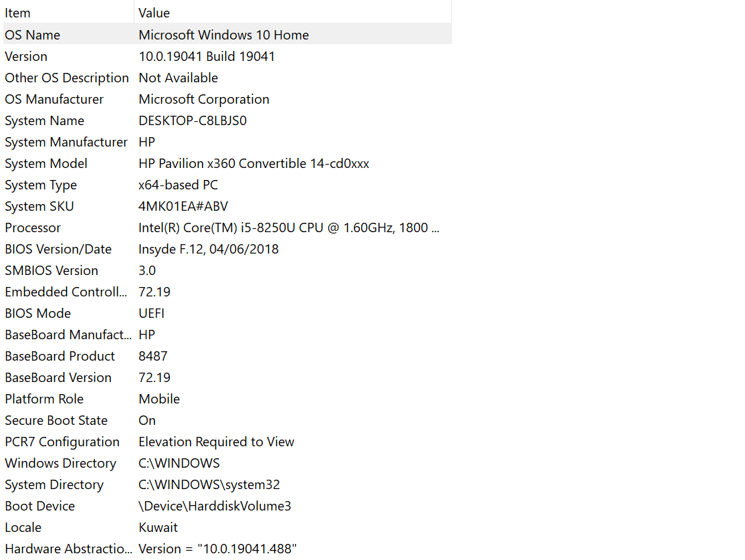Select the SMBIOS Version row
The width and height of the screenshot is (745, 560).
[227, 270]
